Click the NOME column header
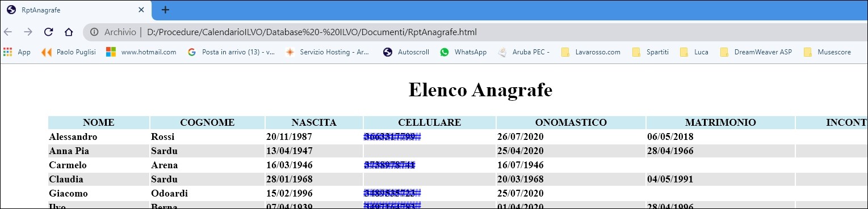Screen dimensions: 868x209 (x=99, y=122)
